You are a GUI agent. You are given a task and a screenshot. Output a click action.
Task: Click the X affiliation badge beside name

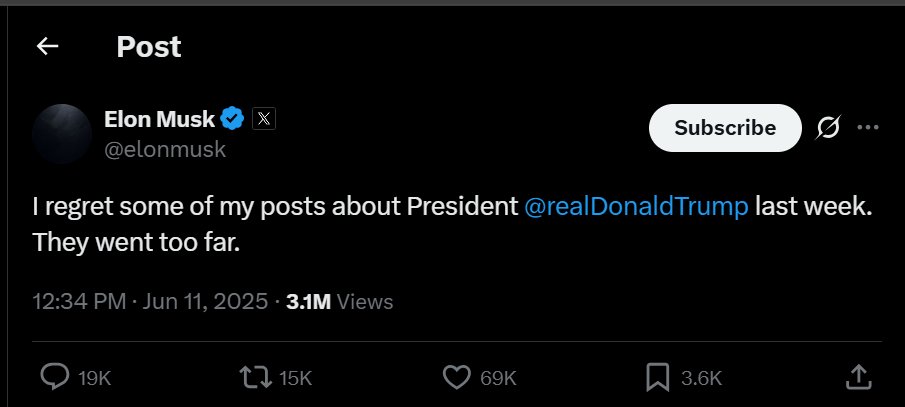tap(263, 119)
